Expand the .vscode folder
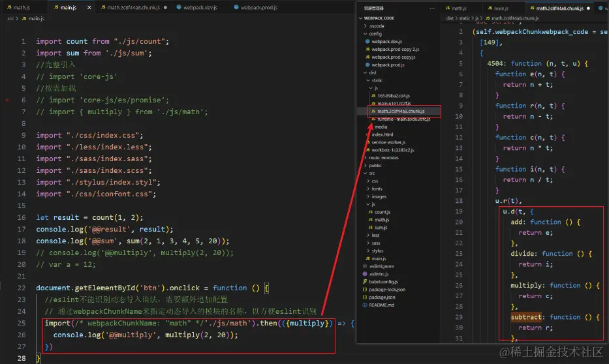The height and width of the screenshot is (364, 609). 365,26
